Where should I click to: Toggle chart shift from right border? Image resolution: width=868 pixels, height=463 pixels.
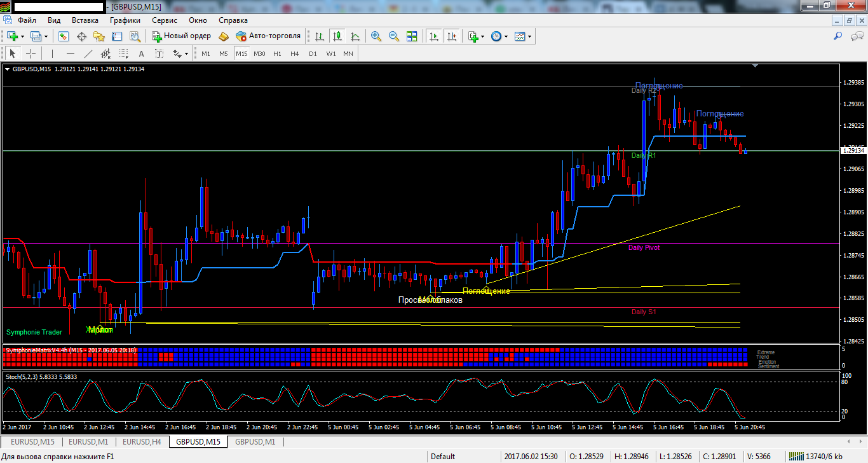tap(452, 36)
